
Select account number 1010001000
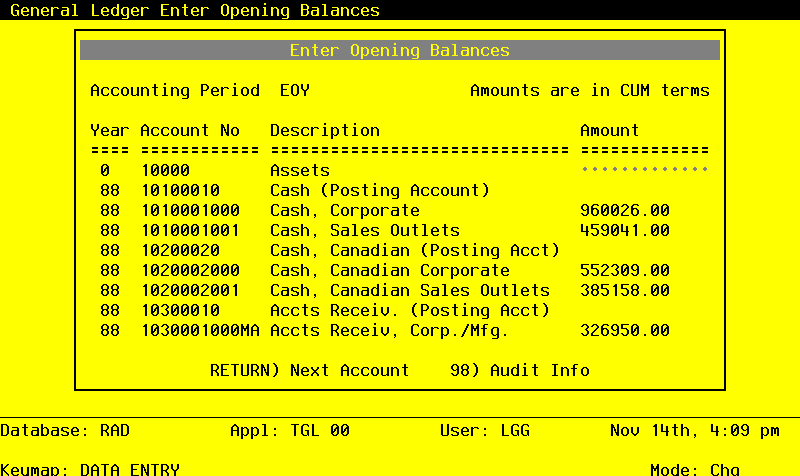click(190, 210)
